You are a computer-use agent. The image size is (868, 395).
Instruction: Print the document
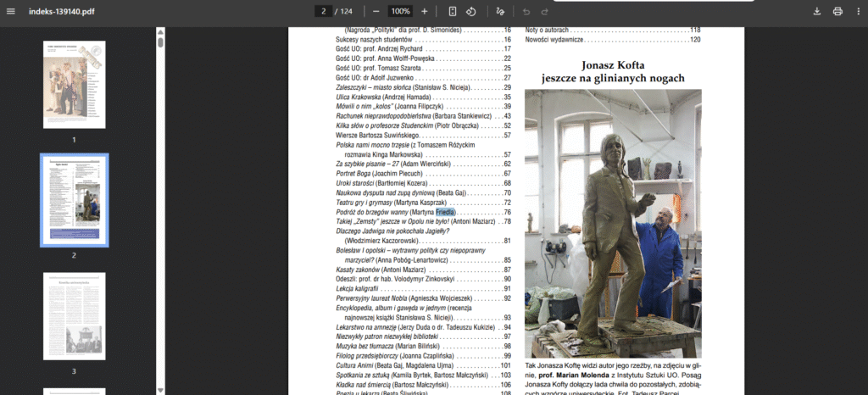(837, 11)
